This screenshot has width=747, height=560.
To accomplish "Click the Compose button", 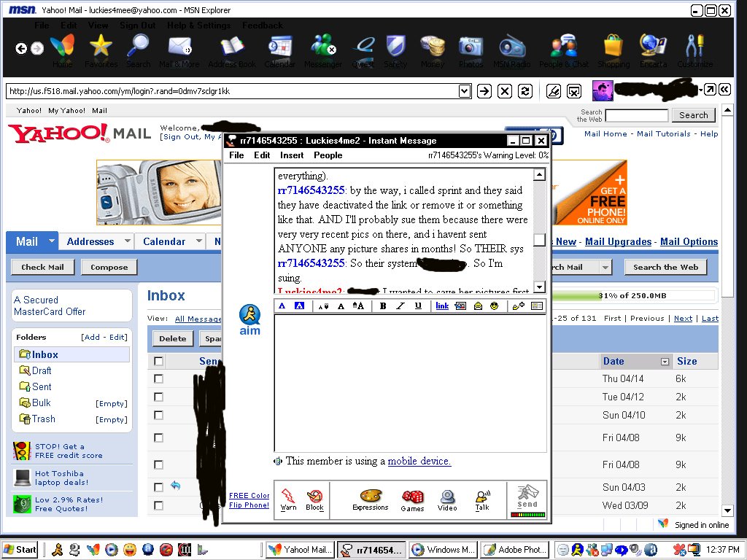I will point(109,267).
